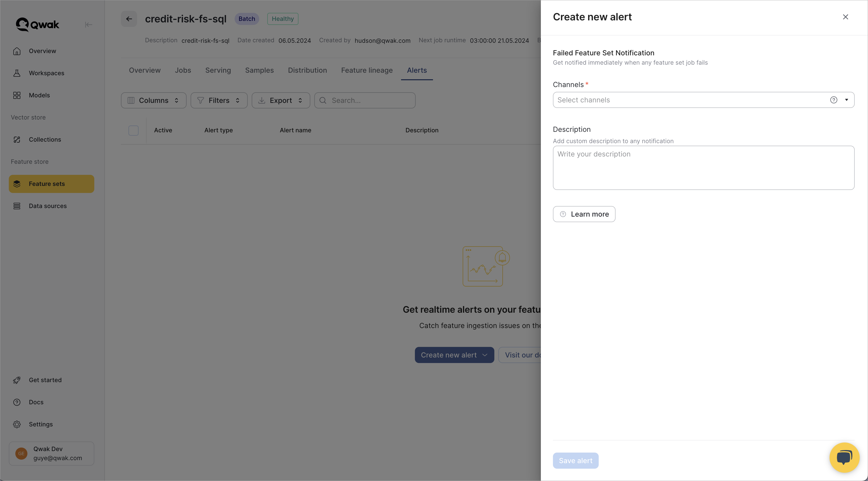
Task: Open the chat support bubble
Action: (844, 457)
